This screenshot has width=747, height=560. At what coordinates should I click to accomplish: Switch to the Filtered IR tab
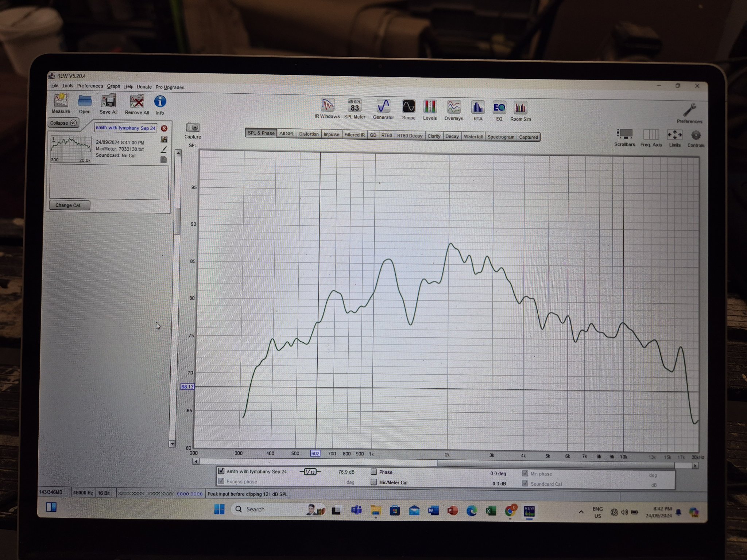click(355, 135)
